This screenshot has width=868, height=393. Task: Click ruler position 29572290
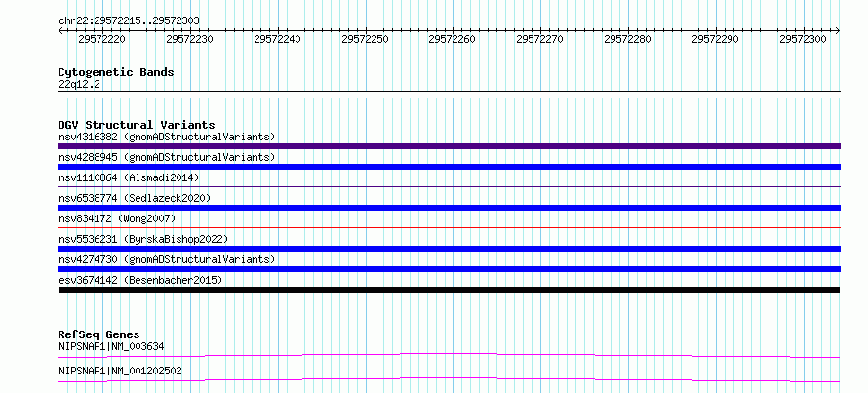pos(715,39)
